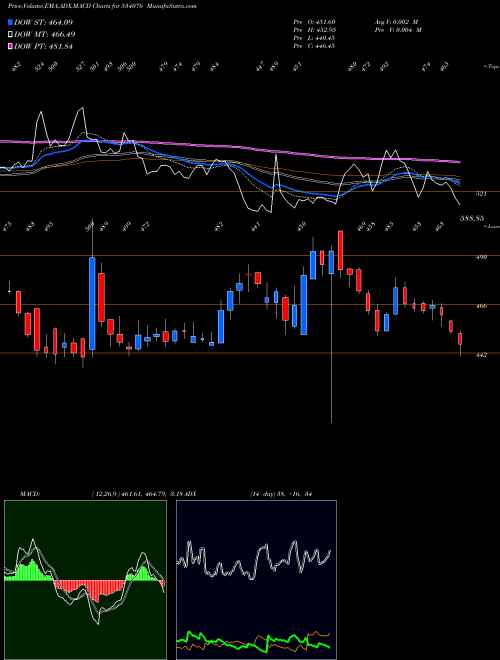Click the 466 price level label

(482, 306)
